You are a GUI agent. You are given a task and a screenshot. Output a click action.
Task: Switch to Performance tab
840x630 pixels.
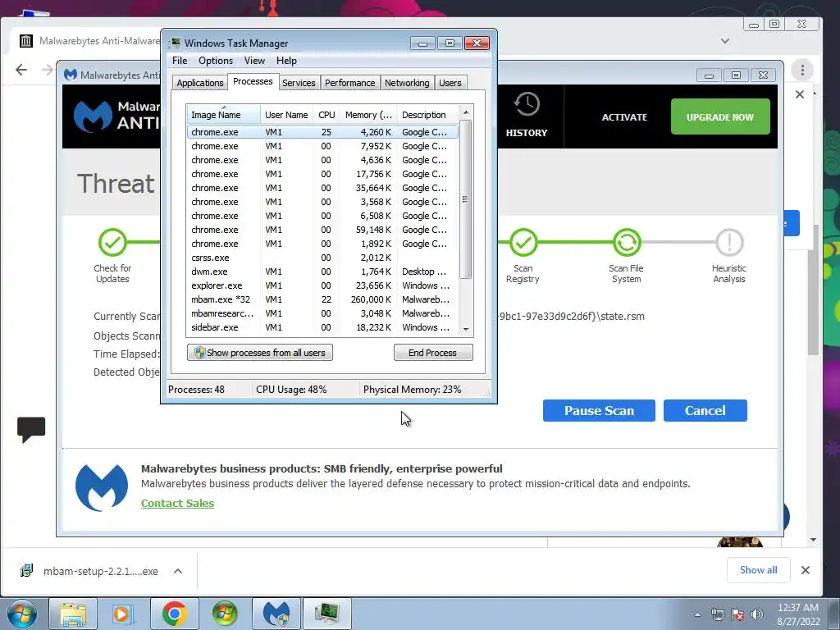coord(349,83)
